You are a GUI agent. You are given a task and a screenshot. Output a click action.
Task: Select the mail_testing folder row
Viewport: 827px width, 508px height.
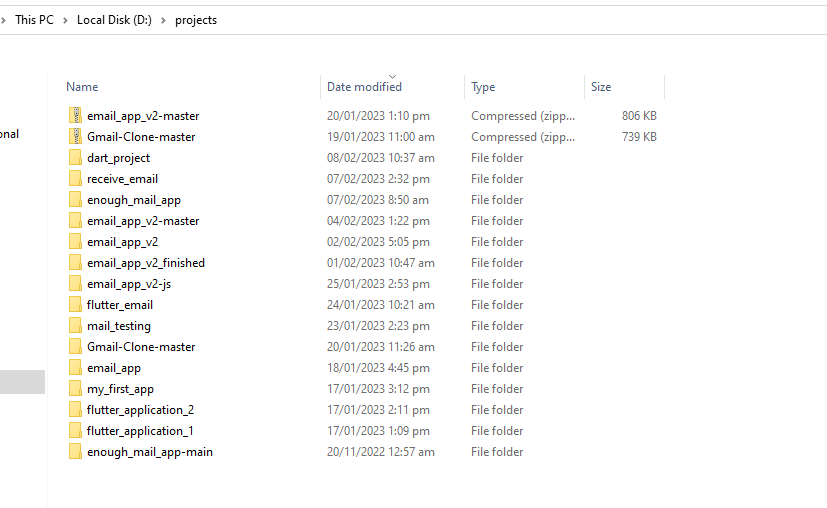pyautogui.click(x=362, y=326)
